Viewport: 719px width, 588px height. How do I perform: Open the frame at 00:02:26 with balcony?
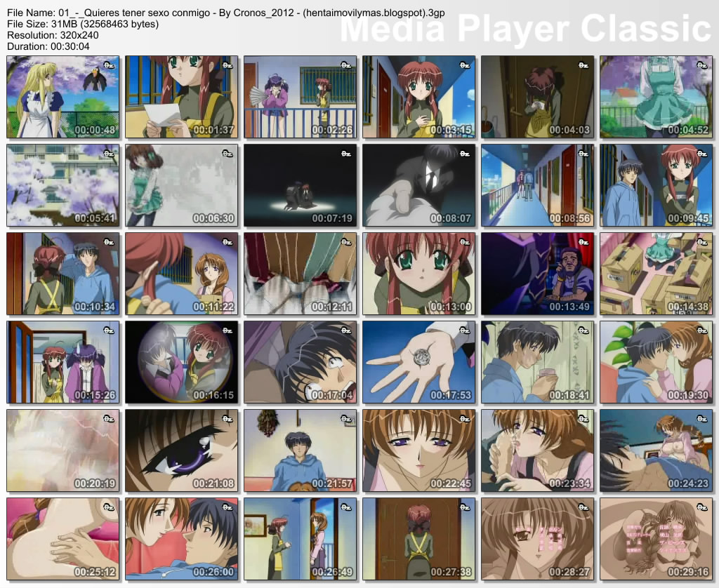tap(301, 97)
